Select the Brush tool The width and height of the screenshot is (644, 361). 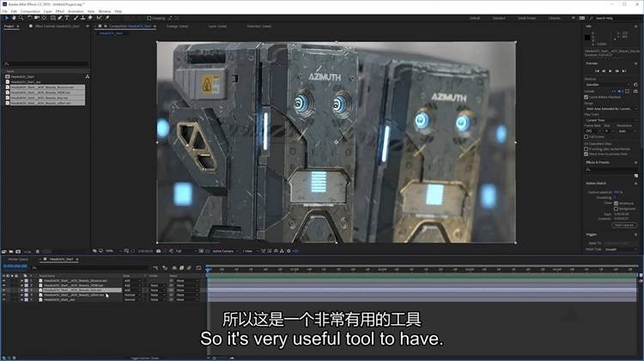pos(76,18)
